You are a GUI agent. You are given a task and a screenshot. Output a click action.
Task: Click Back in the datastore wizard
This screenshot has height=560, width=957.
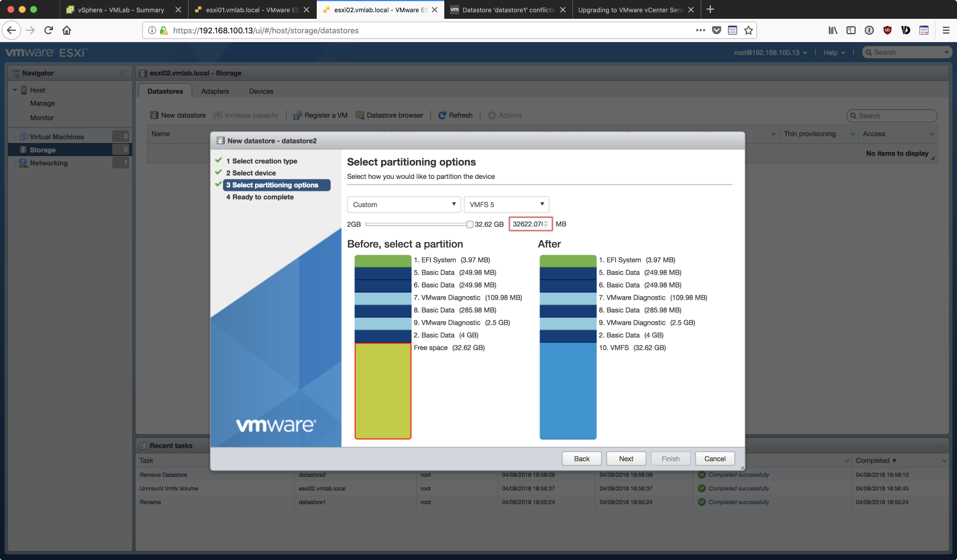(x=582, y=459)
